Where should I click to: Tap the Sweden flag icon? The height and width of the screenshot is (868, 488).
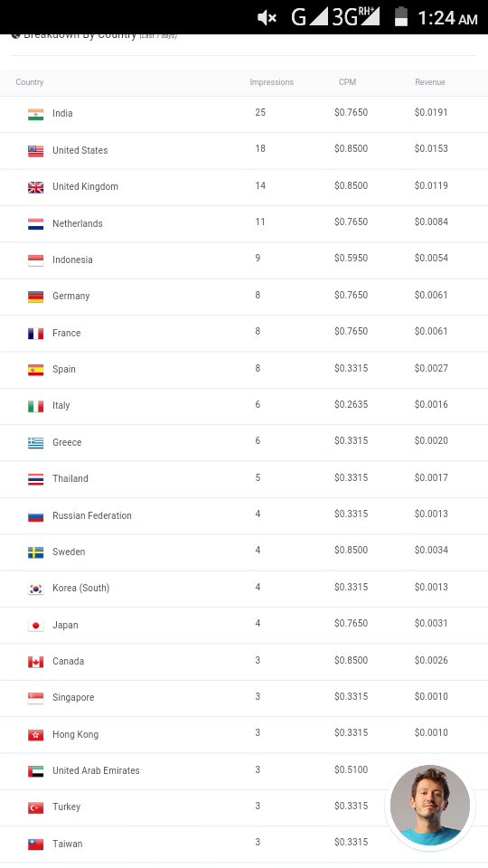35,552
